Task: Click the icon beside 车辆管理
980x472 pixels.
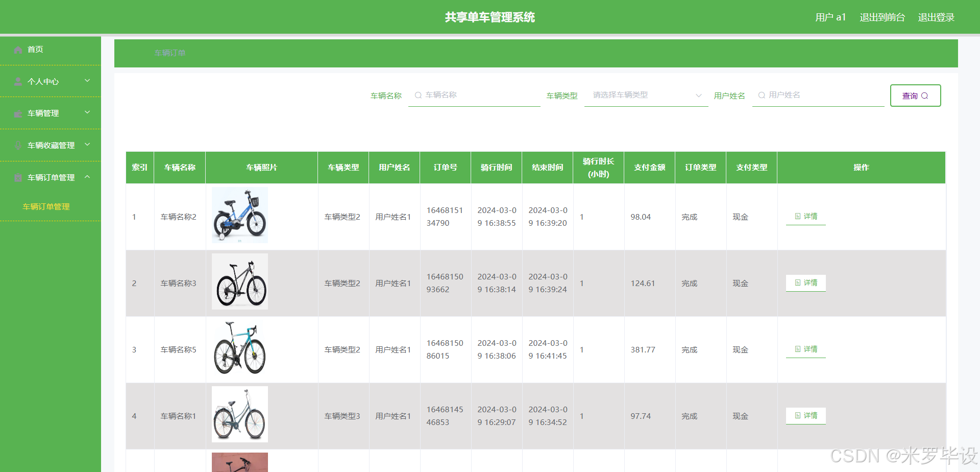Action: (x=18, y=113)
